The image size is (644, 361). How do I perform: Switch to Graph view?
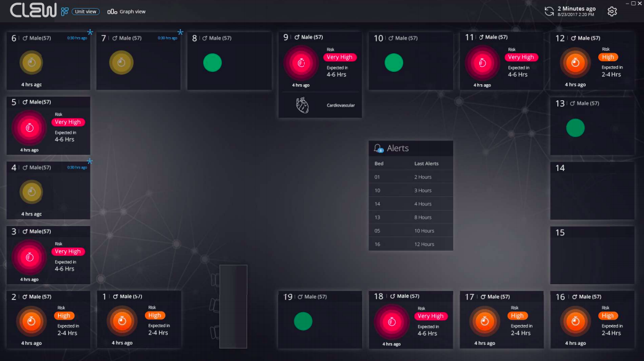pos(126,12)
